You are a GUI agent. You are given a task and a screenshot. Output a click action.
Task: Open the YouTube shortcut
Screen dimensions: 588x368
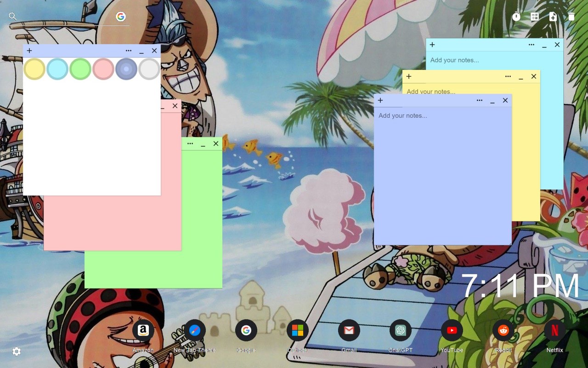tap(452, 330)
